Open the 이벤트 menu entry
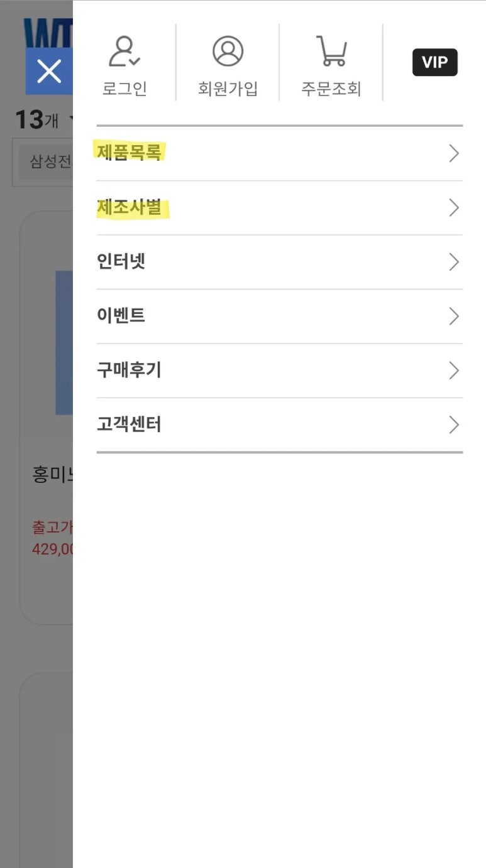Image resolution: width=486 pixels, height=868 pixels. coord(121,315)
